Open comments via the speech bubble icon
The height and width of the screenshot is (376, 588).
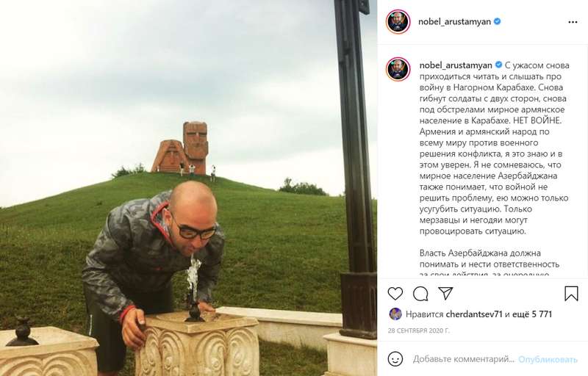tap(420, 294)
